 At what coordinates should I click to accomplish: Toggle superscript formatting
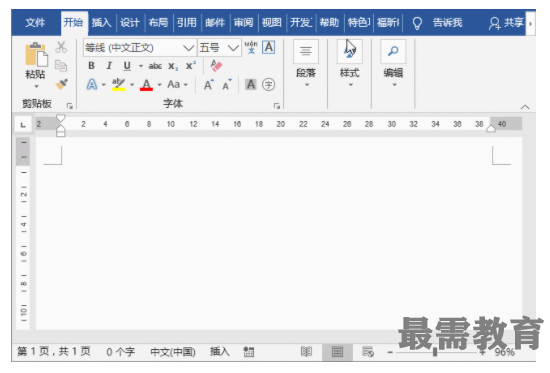[x=191, y=66]
